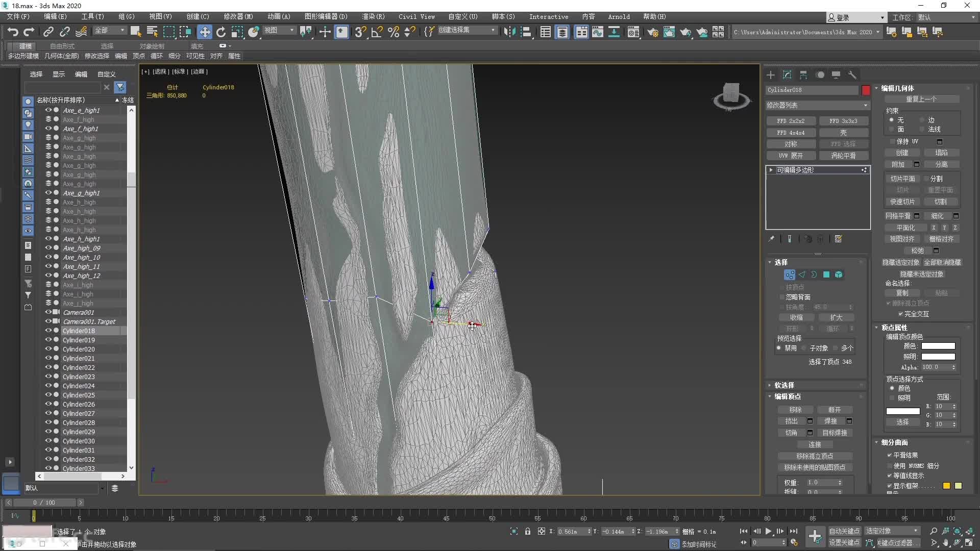980x551 pixels.
Task: Toggle the 等值线显示 checkbox
Action: coord(890,475)
